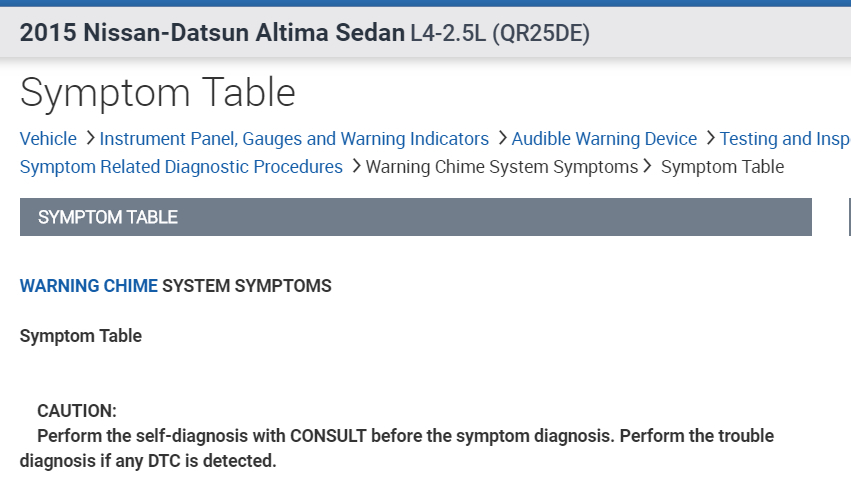Screen dimensions: 851x504
Task: Click the gray SYMPTOM TABLE section header
Action: point(415,217)
